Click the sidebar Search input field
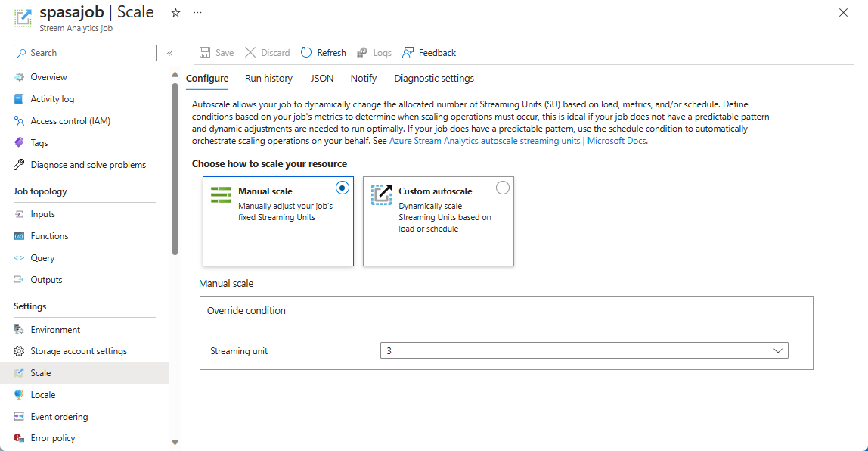The height and width of the screenshot is (451, 868). click(x=85, y=53)
